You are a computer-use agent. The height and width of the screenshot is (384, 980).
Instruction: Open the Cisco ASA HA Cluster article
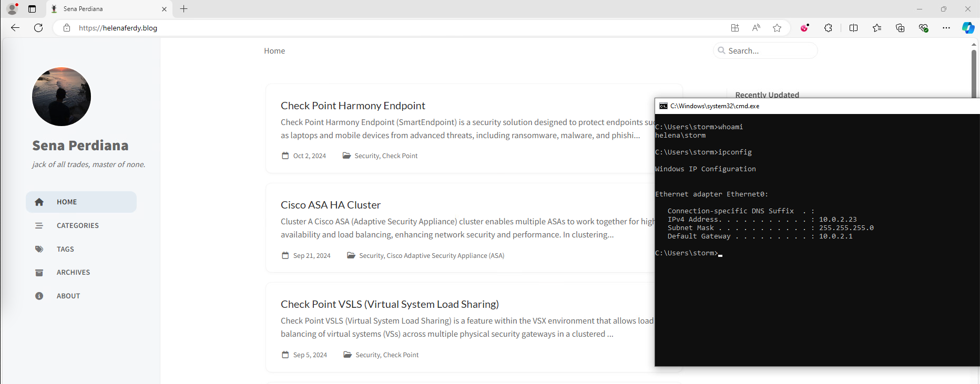(330, 205)
